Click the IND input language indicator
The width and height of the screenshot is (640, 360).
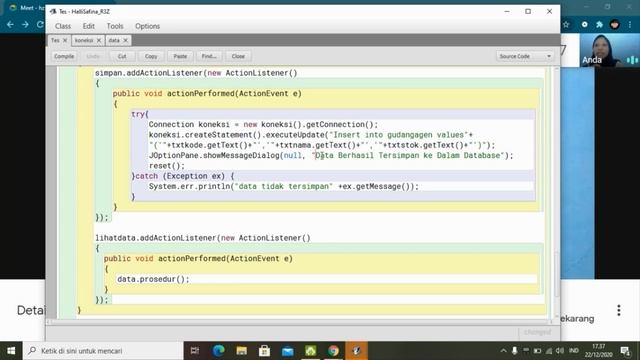pos(574,351)
